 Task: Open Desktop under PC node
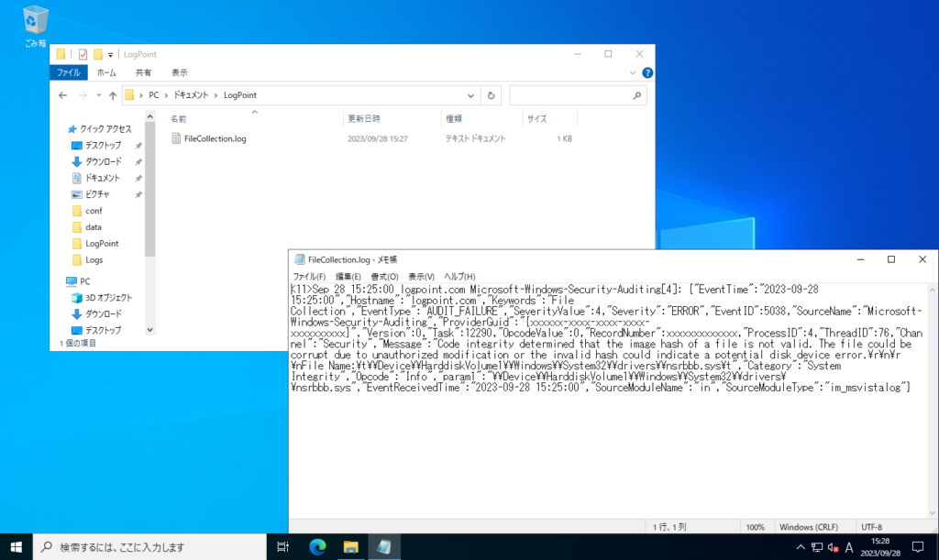[95, 330]
